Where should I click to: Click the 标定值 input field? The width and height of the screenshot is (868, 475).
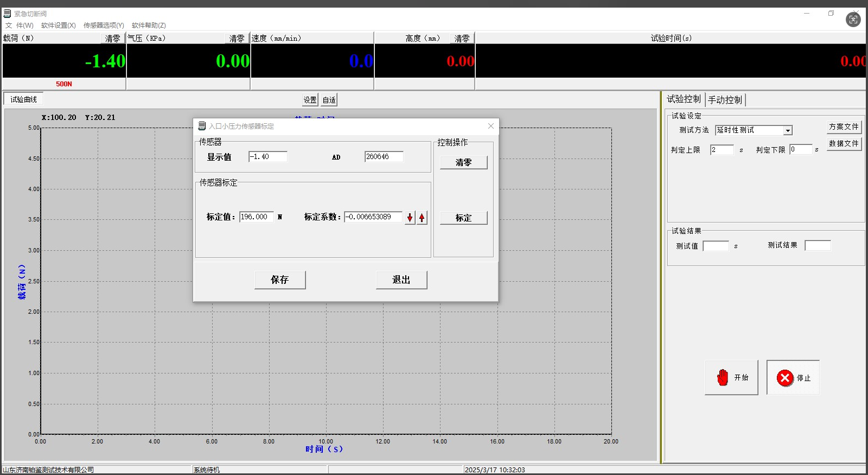point(256,217)
